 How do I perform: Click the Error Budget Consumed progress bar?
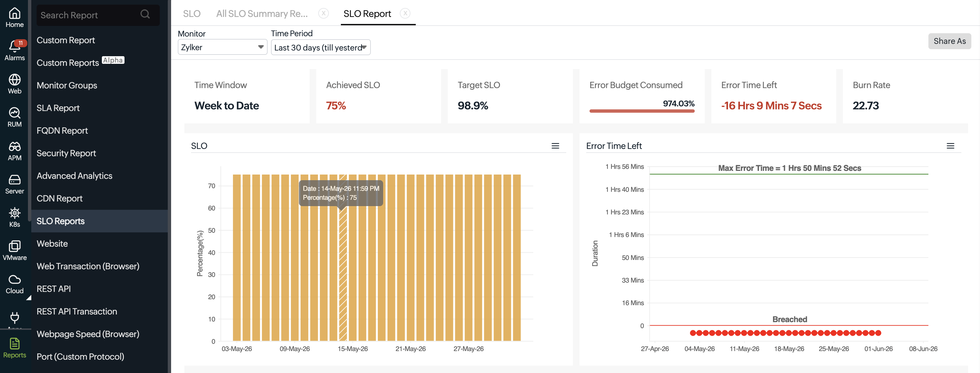(x=641, y=111)
